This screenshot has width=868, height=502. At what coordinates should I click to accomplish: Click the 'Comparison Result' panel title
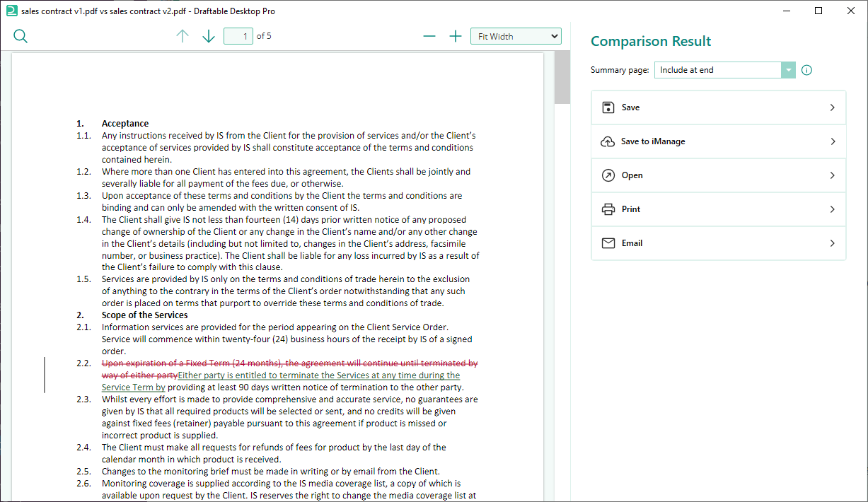tap(651, 41)
